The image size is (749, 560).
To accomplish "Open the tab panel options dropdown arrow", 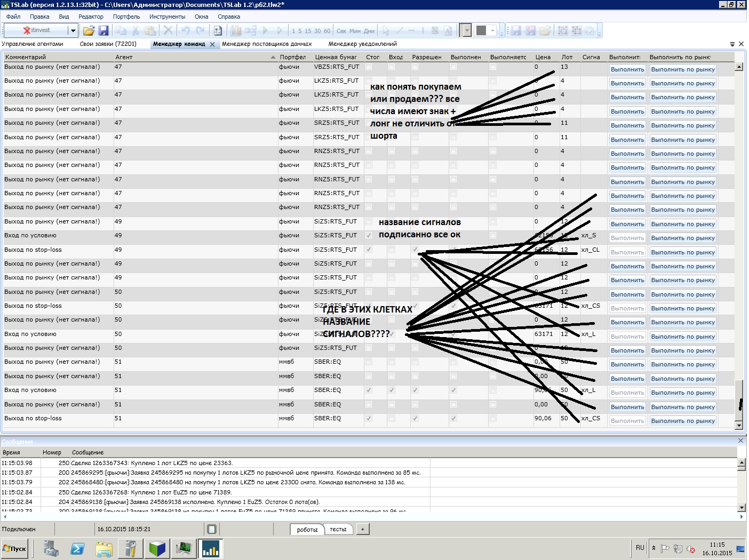I will click(732, 44).
